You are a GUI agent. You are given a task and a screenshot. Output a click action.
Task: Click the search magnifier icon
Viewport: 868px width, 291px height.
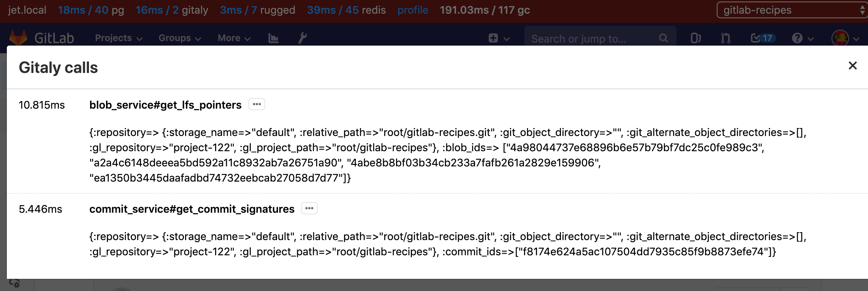pyautogui.click(x=663, y=38)
